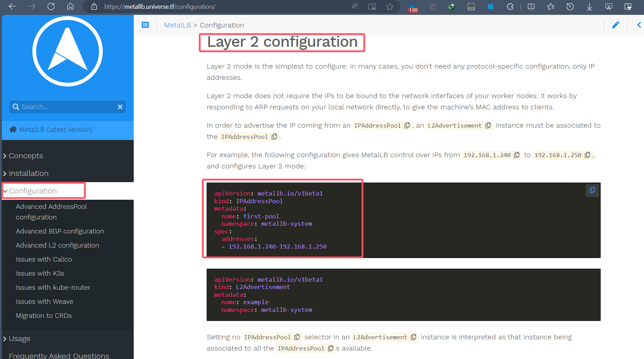Open Issues with Calico page
This screenshot has width=644, height=359.
44,259
